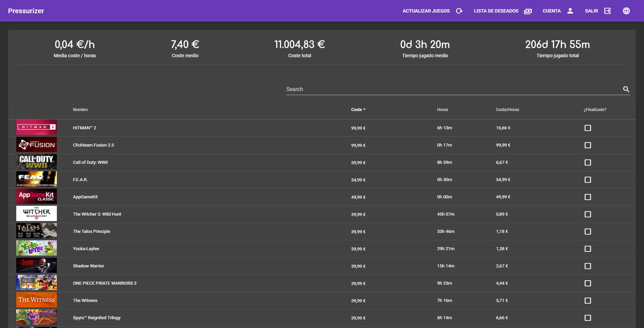Mark Clickteam Fusion 2.5 as finished
This screenshot has width=644, height=328.
(588, 145)
